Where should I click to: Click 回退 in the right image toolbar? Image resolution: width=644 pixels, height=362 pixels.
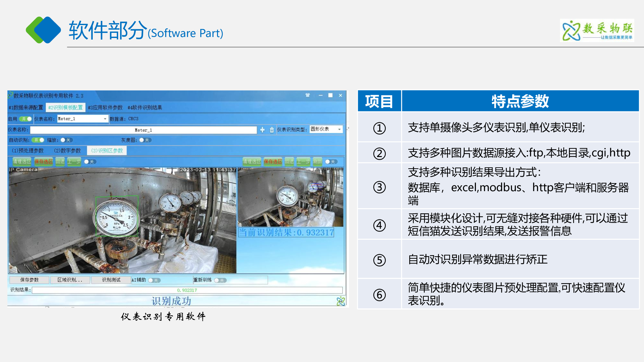click(289, 162)
